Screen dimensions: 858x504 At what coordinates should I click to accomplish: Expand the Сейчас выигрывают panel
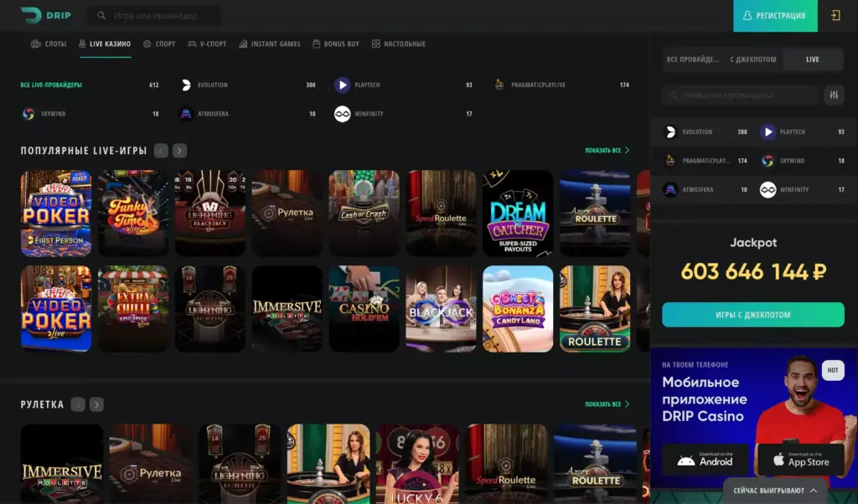[775, 490]
